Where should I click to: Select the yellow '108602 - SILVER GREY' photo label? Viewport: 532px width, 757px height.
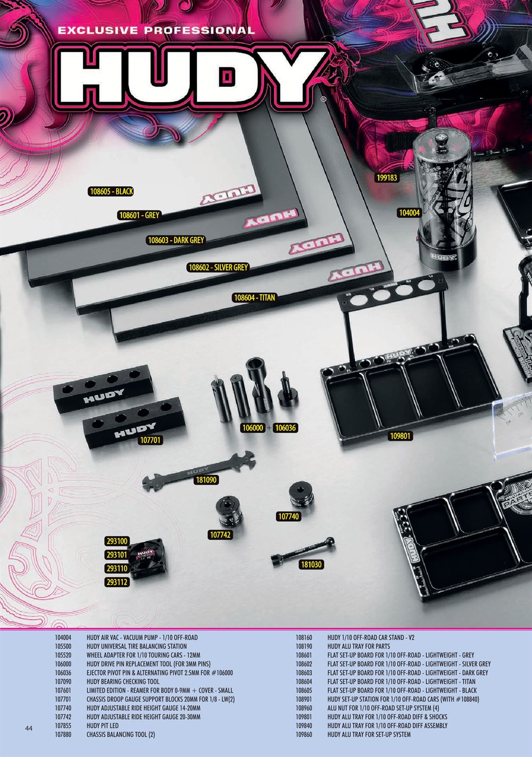pyautogui.click(x=218, y=267)
